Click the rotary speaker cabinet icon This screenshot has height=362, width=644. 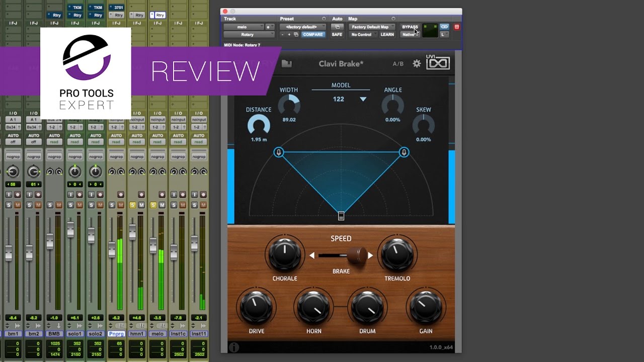click(x=341, y=216)
